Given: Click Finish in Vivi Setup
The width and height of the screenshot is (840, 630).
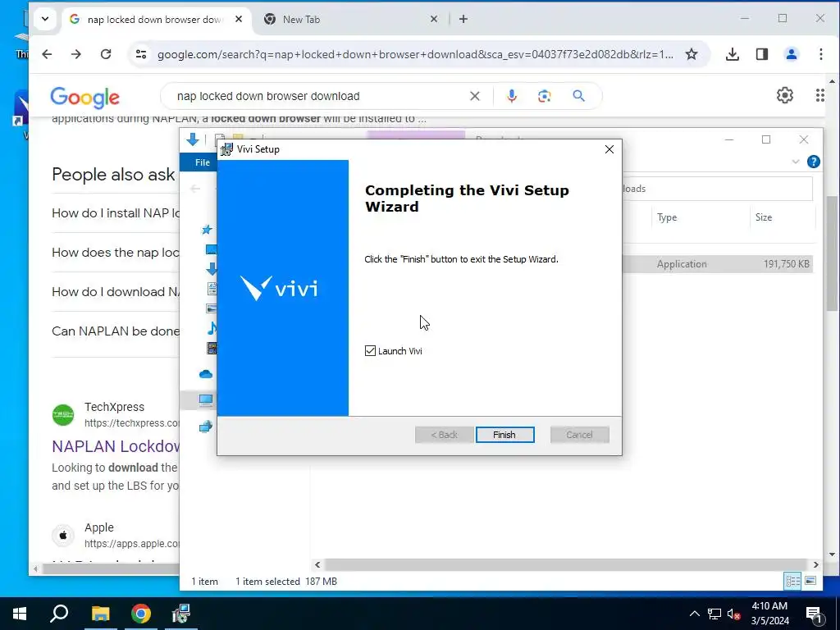Looking at the screenshot, I should tap(504, 435).
